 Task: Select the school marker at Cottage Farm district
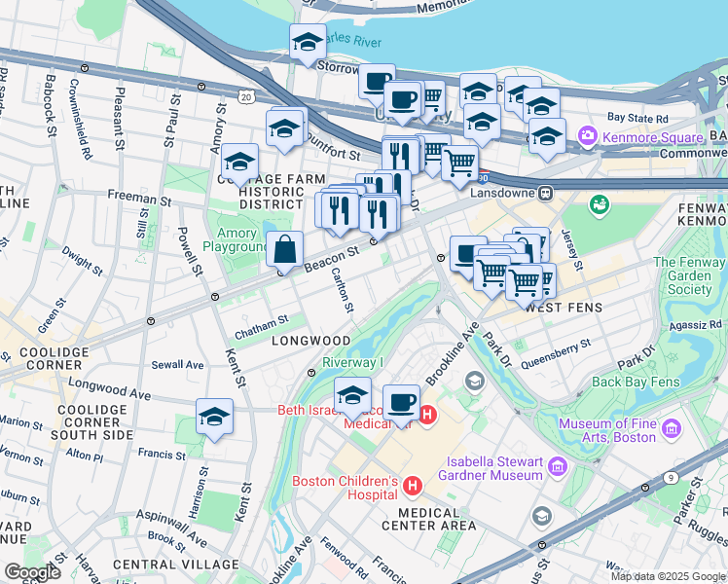pyautogui.click(x=240, y=164)
